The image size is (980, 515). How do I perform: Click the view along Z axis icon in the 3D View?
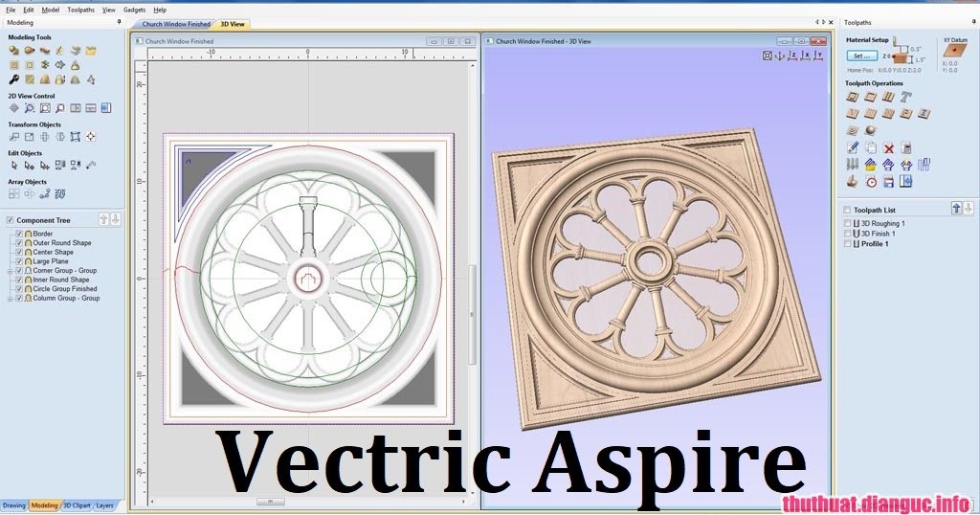(x=791, y=56)
